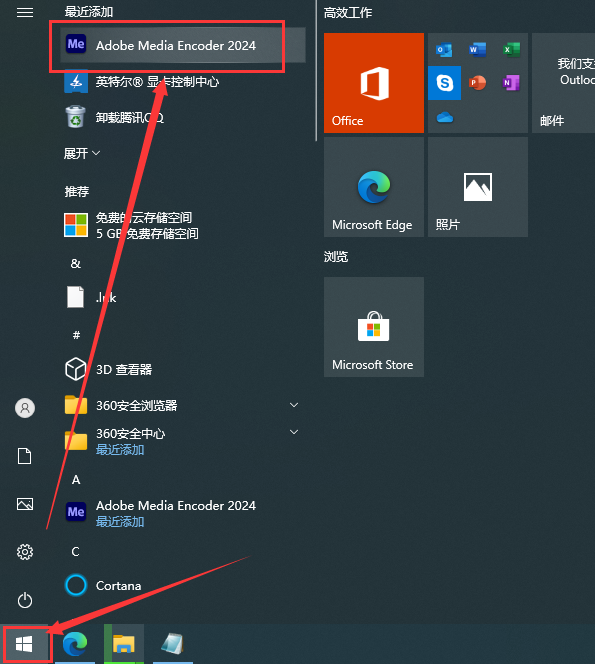Open Microsoft Edge from the taskbar

point(75,644)
